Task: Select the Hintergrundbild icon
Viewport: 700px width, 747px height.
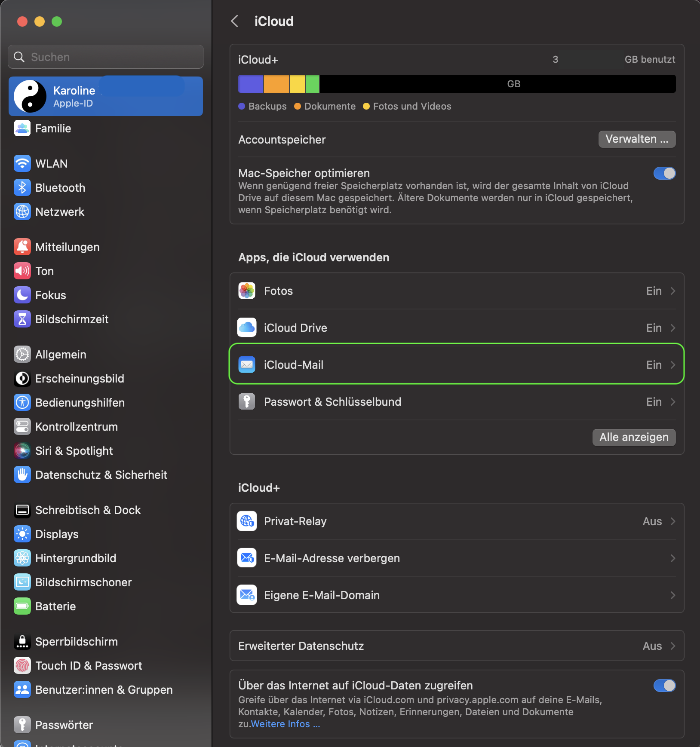Action: point(22,558)
